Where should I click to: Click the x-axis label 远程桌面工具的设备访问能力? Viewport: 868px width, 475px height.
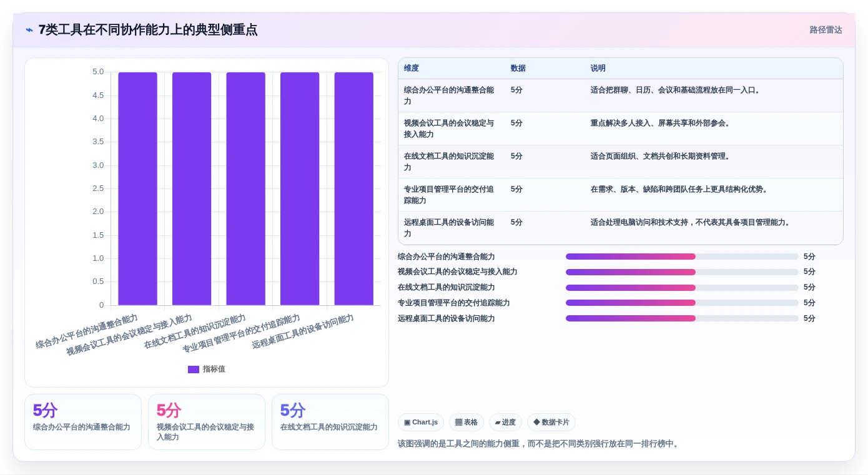coord(303,331)
